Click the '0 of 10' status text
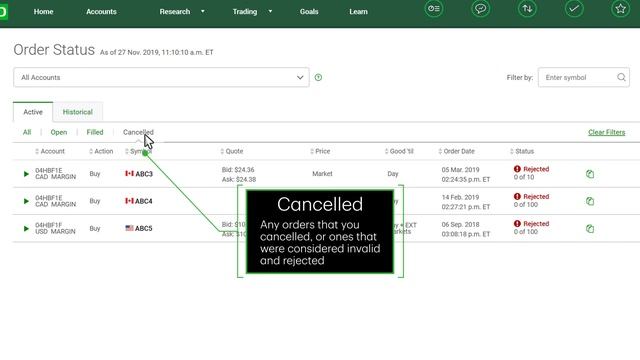Image resolution: width=640 pixels, height=360 pixels. pos(524,177)
